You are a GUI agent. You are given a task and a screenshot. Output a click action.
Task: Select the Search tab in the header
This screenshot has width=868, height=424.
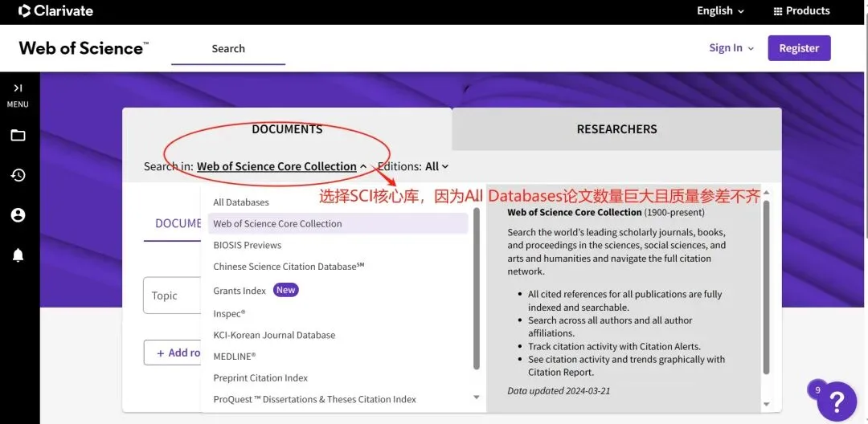pyautogui.click(x=228, y=49)
